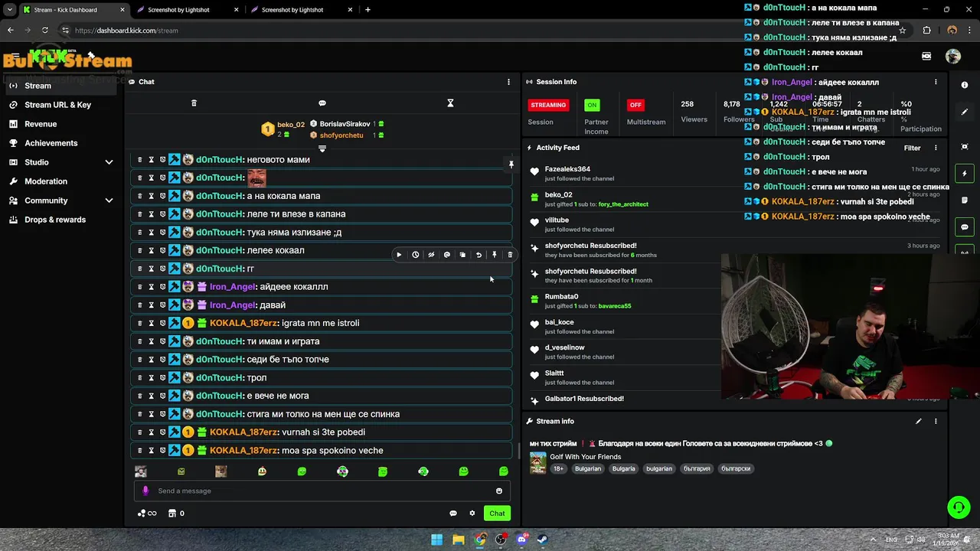Pick the dog emote in quick emote row
The height and width of the screenshot is (551, 980).
[x=221, y=471]
